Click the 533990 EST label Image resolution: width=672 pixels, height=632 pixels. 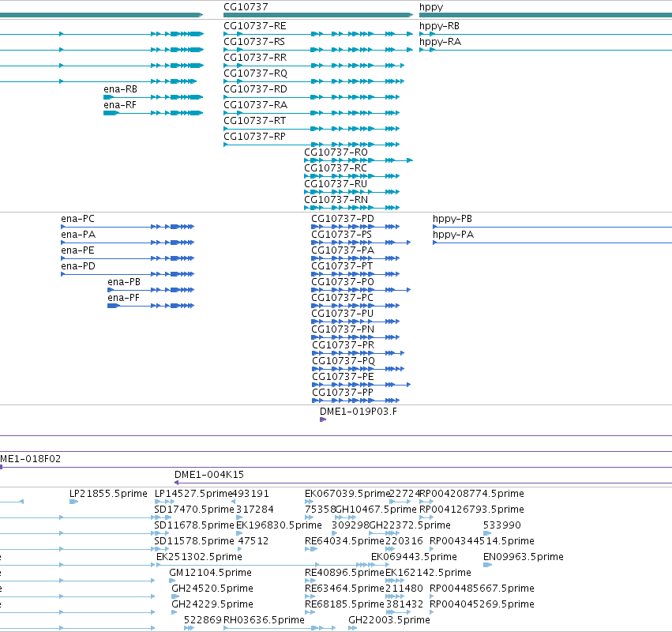pyautogui.click(x=502, y=525)
